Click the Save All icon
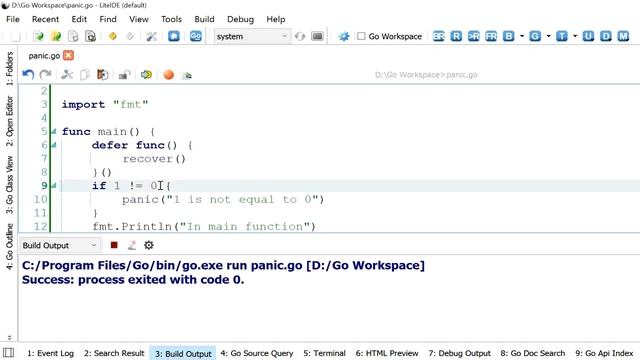The height and width of the screenshot is (360, 640). point(90,36)
